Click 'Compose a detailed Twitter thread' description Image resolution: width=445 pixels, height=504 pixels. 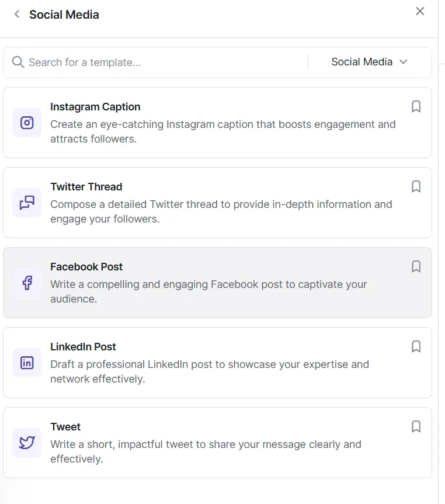[x=221, y=211]
